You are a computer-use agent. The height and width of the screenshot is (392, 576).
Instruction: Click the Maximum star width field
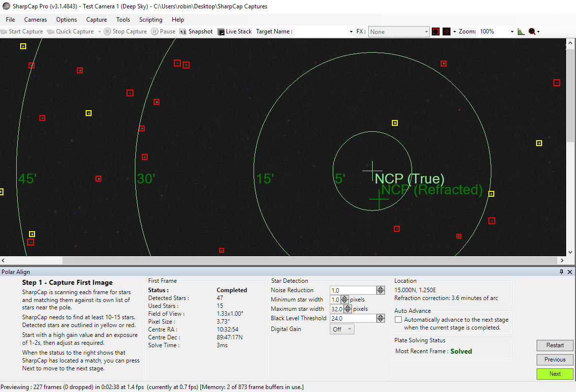coord(336,309)
